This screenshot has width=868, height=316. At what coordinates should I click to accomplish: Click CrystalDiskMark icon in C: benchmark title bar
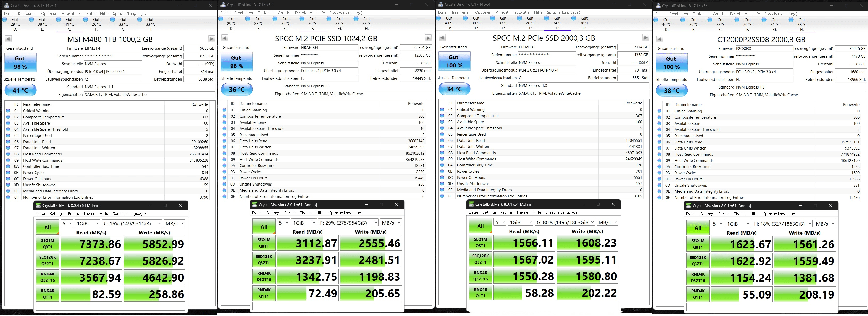click(x=38, y=205)
